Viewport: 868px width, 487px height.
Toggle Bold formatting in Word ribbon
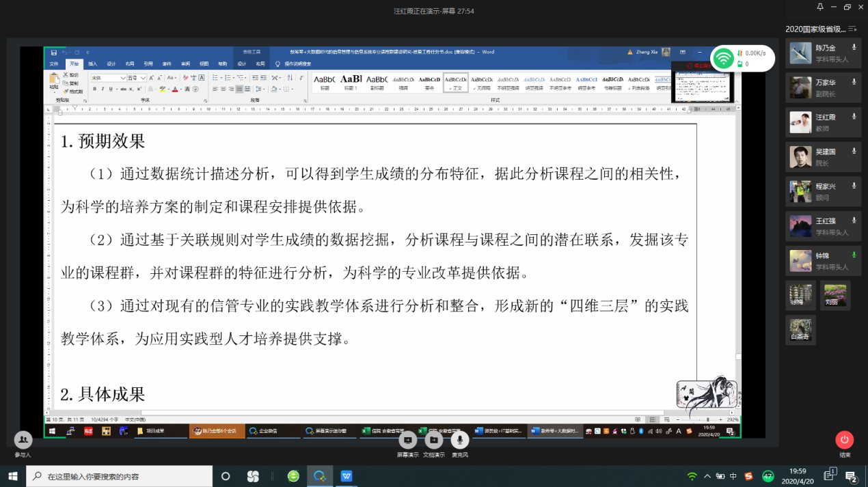tap(94, 89)
